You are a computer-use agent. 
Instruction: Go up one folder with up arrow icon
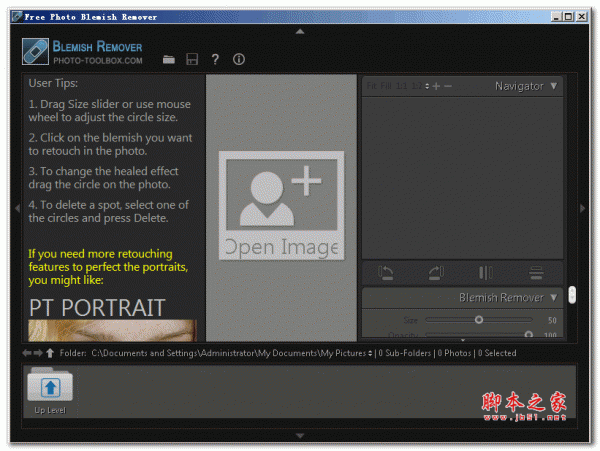[50, 353]
